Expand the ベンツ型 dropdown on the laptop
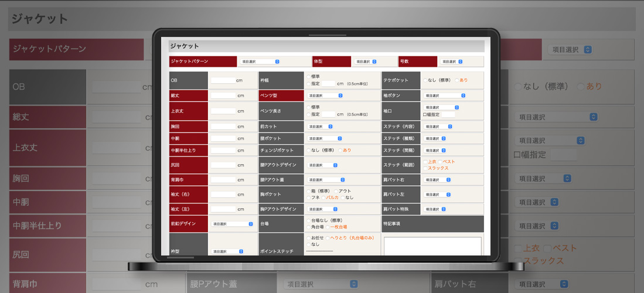 (325, 96)
